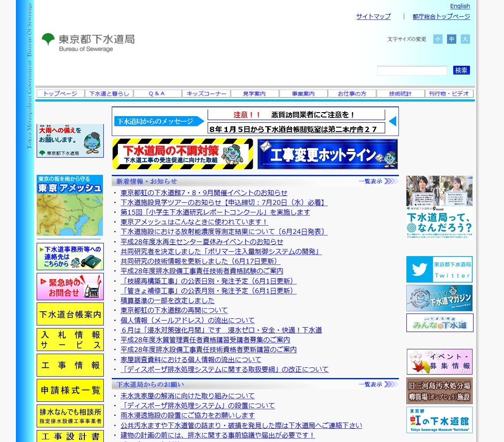Click the 排水なんでも相談所 yellow button
504x442 pixels.
pos(70,416)
